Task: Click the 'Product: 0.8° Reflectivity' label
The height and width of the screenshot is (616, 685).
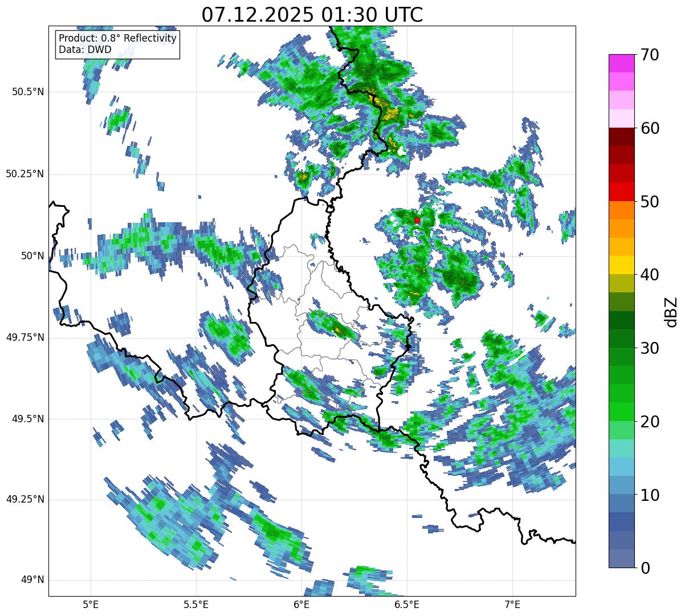Action: coord(117,38)
